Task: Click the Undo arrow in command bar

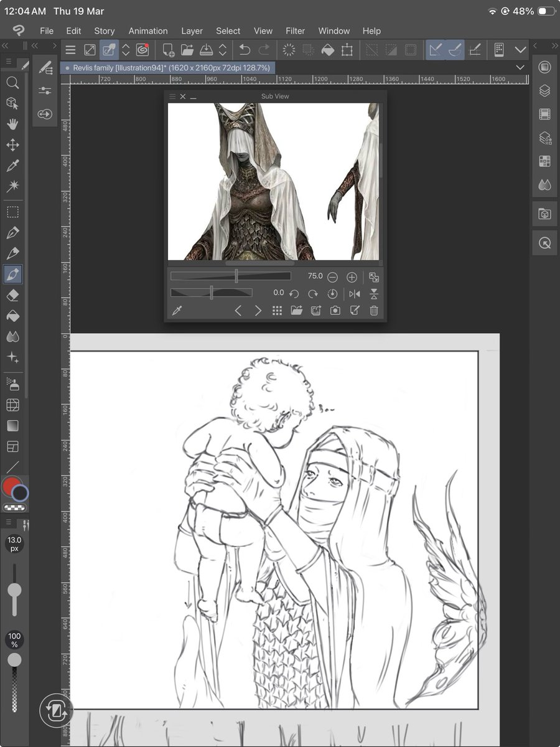Action: tap(245, 50)
